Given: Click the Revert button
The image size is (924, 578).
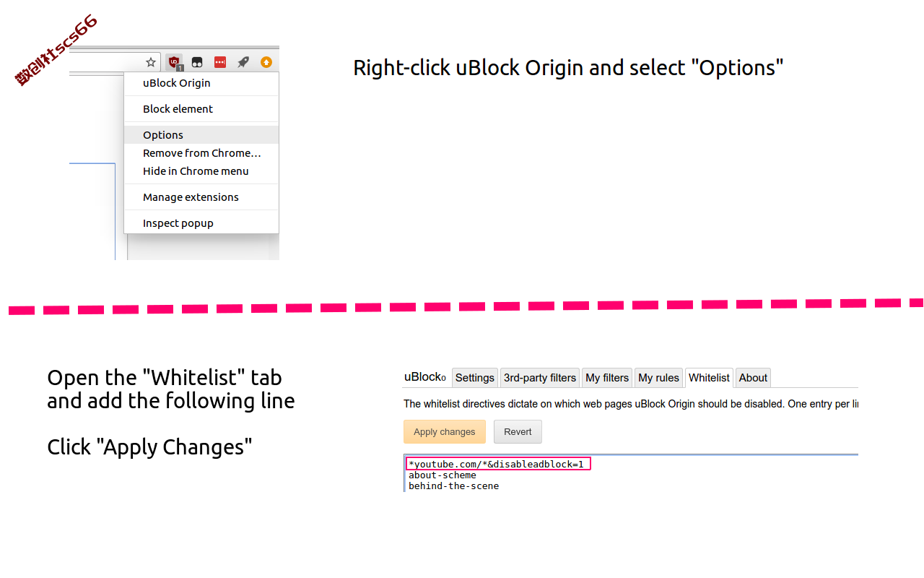Looking at the screenshot, I should tap(518, 432).
